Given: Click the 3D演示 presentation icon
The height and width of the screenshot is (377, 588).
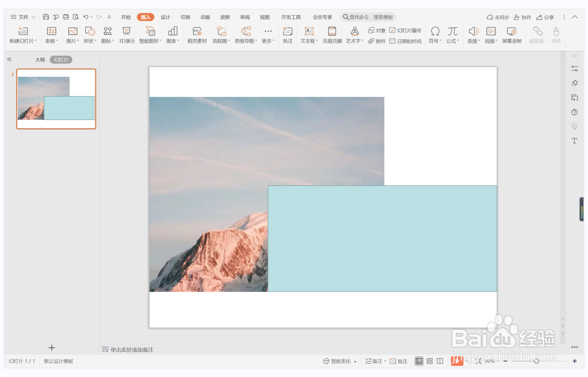Looking at the screenshot, I should (x=127, y=35).
